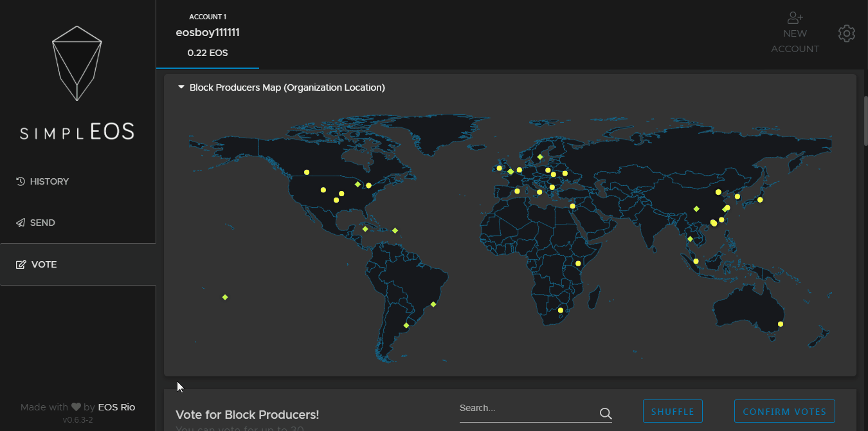Screen dimensions: 868x431
Task: Click the Vote pencil icon
Action: pos(21,264)
